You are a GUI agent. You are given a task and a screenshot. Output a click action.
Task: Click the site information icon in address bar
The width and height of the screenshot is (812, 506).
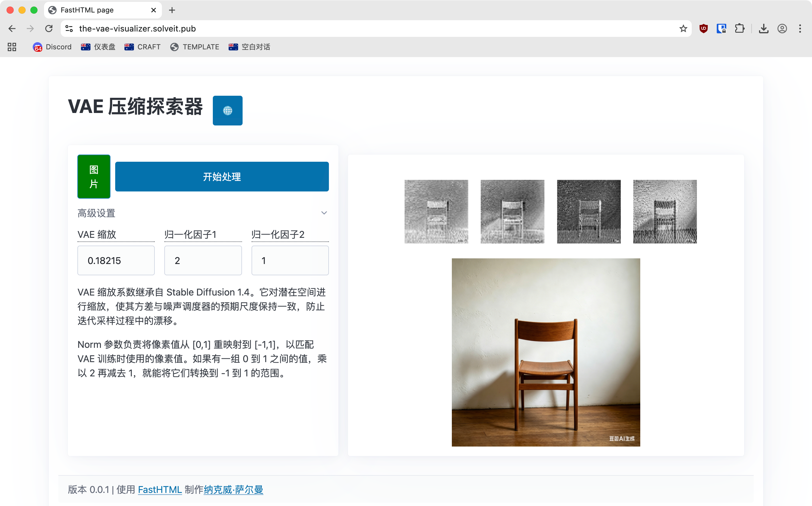pos(69,29)
